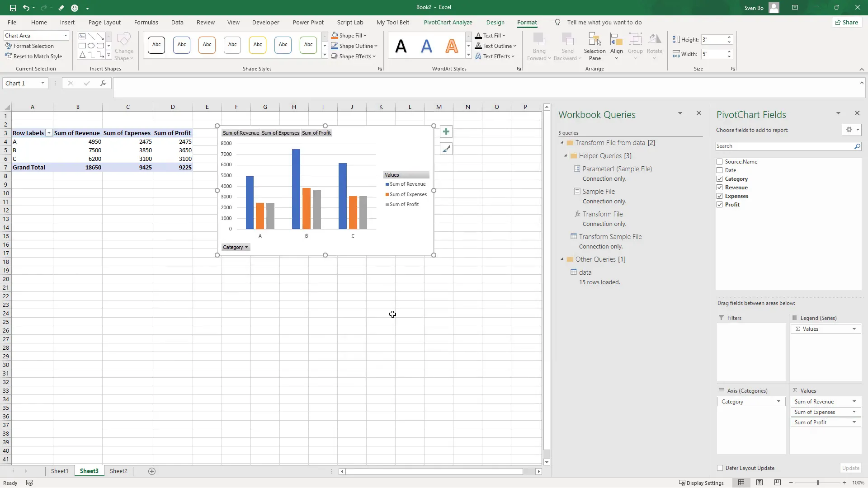868x488 pixels.
Task: Open the Power Pivot menu
Action: (x=309, y=22)
